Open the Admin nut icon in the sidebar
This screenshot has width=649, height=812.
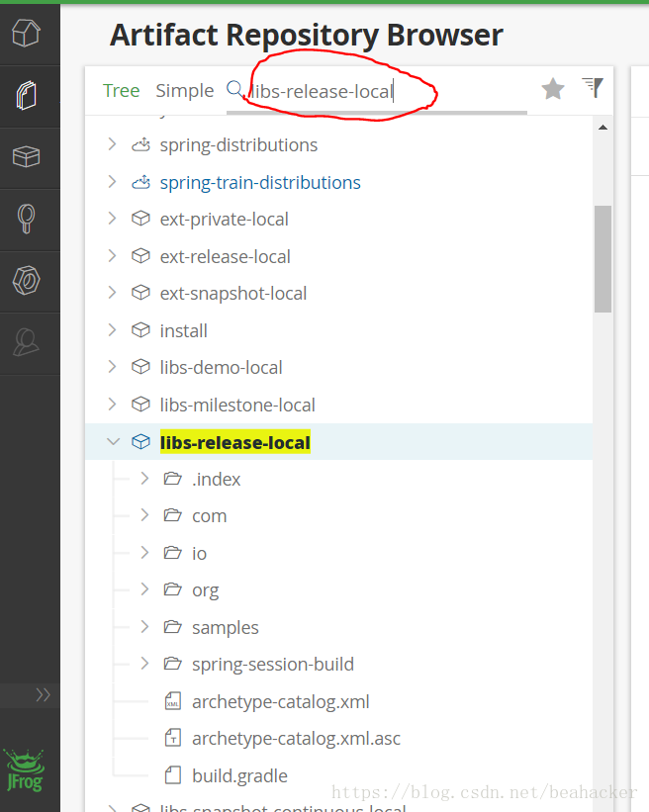coord(26,280)
